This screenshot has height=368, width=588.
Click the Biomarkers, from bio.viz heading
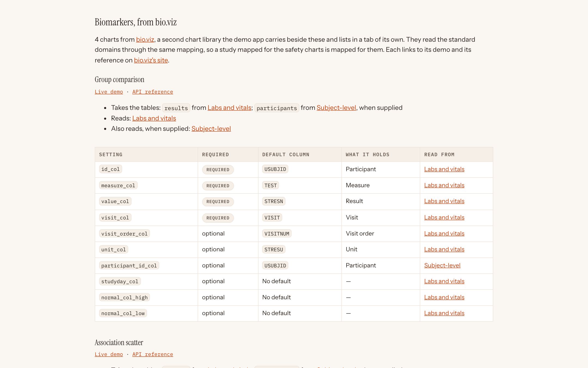pos(136,22)
